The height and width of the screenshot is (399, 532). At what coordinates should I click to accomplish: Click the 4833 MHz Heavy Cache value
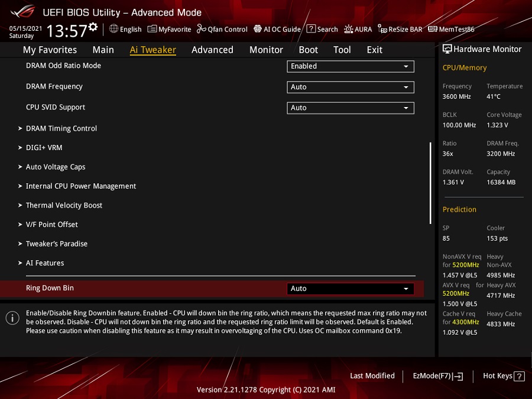coord(501,324)
